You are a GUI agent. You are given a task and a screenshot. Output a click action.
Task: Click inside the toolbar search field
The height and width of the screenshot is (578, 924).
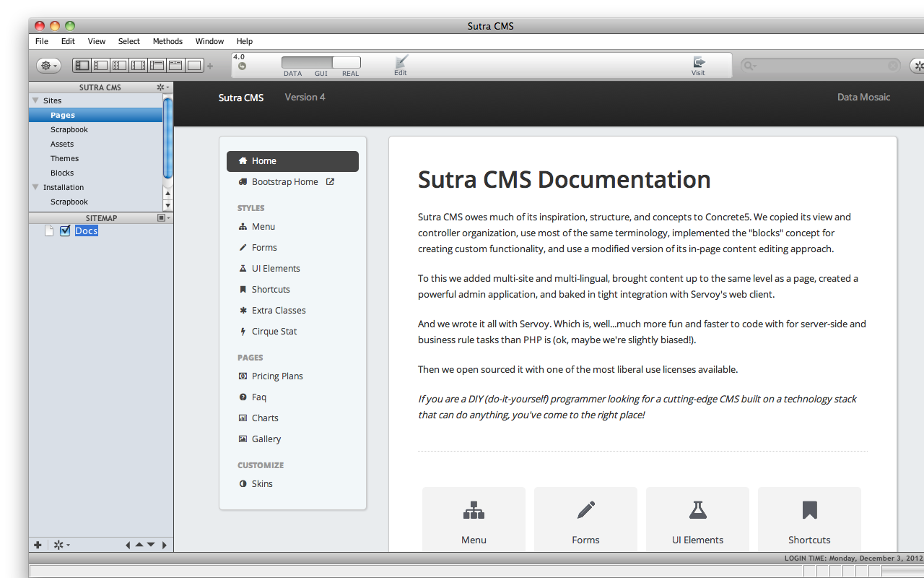(x=821, y=66)
